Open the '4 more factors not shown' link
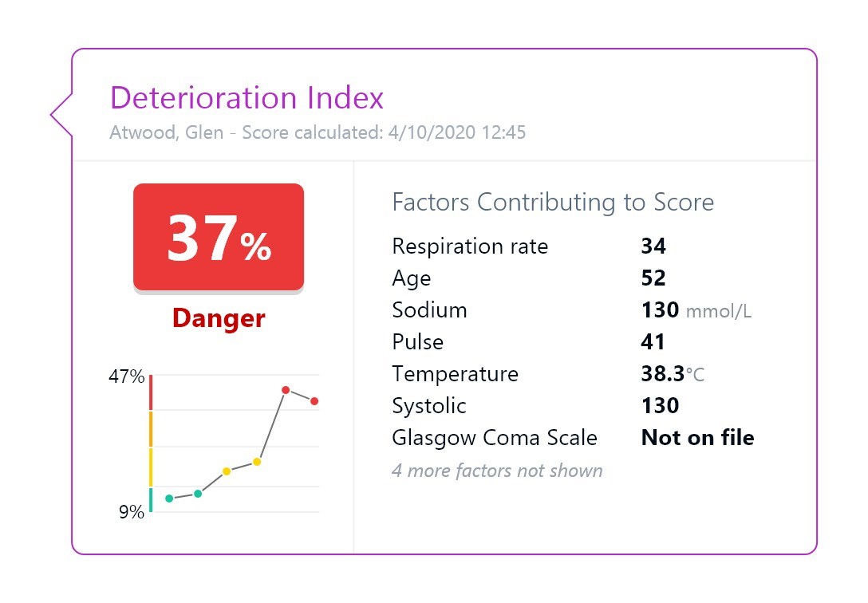Viewport: 868px width, 603px height. pyautogui.click(x=497, y=471)
